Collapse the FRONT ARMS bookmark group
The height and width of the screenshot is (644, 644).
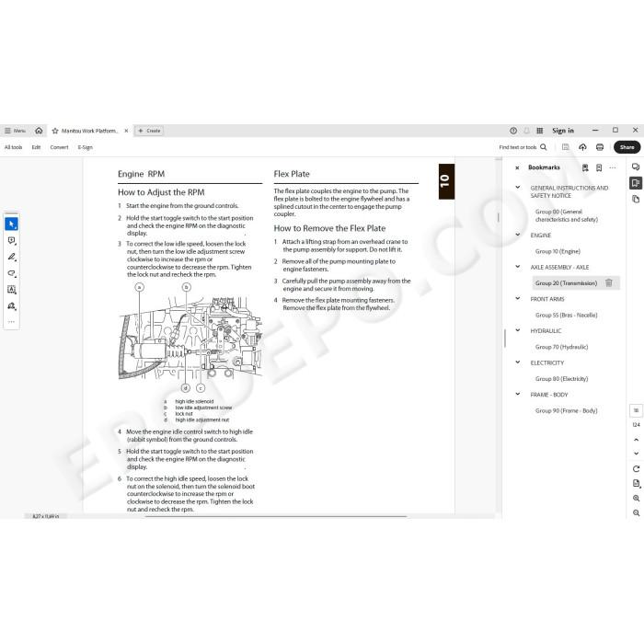click(x=517, y=299)
